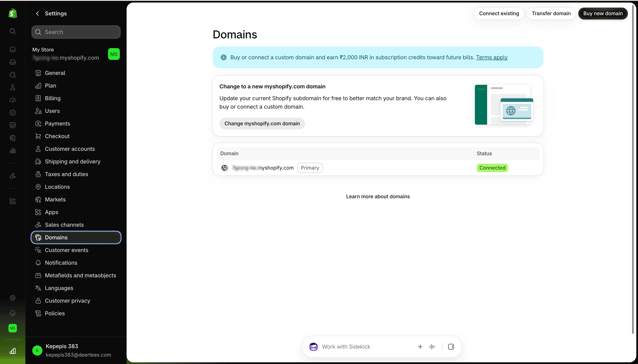
Task: Open Discounts badge icon in the left rail
Action: [12, 112]
